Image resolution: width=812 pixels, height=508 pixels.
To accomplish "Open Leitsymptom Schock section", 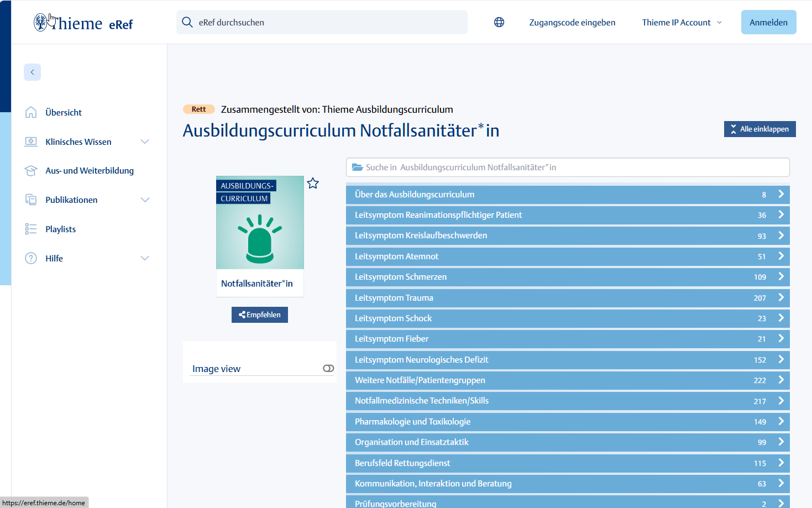I will pyautogui.click(x=568, y=318).
